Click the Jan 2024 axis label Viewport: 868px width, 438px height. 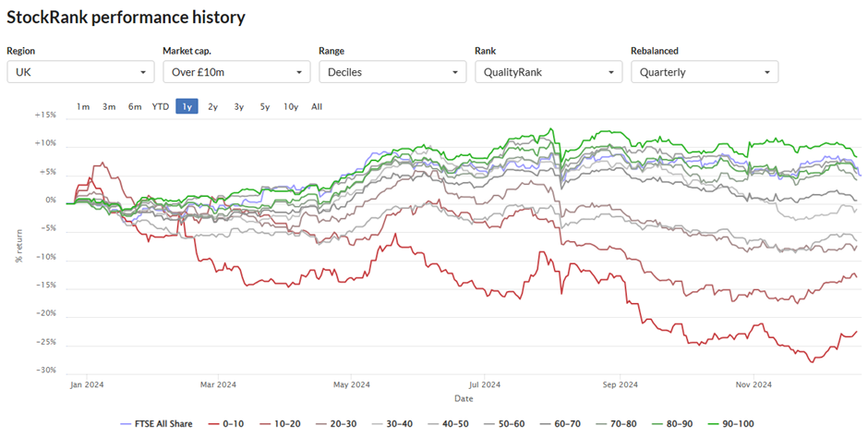click(x=87, y=384)
